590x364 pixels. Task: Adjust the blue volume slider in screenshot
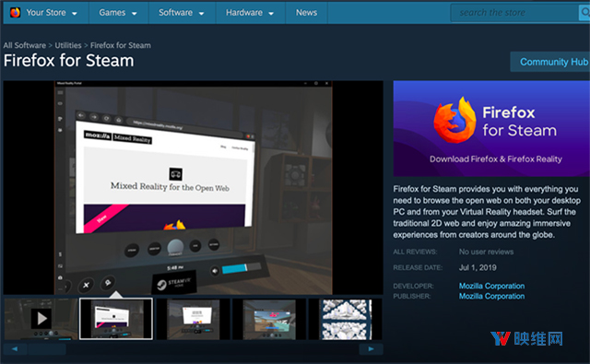tap(241, 268)
